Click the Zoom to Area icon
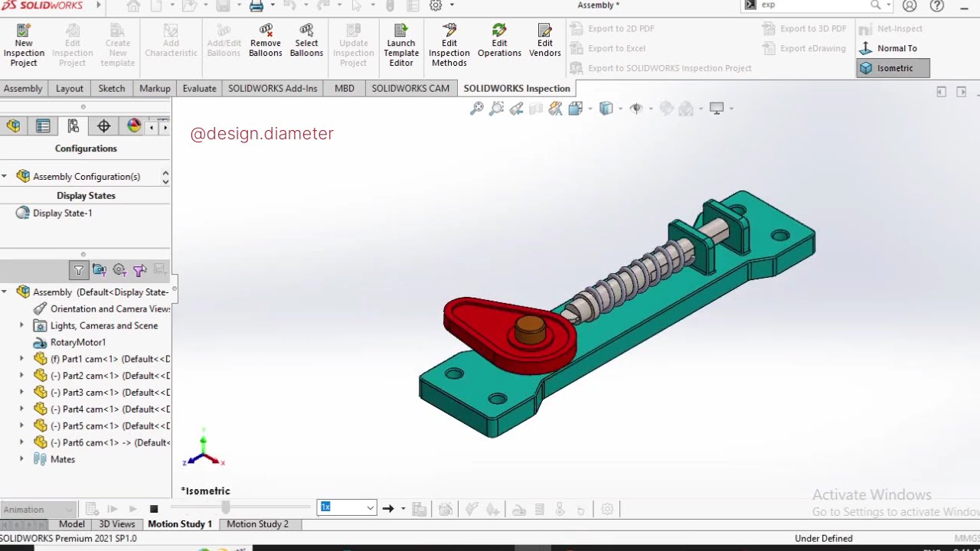The width and height of the screenshot is (980, 551). click(497, 109)
